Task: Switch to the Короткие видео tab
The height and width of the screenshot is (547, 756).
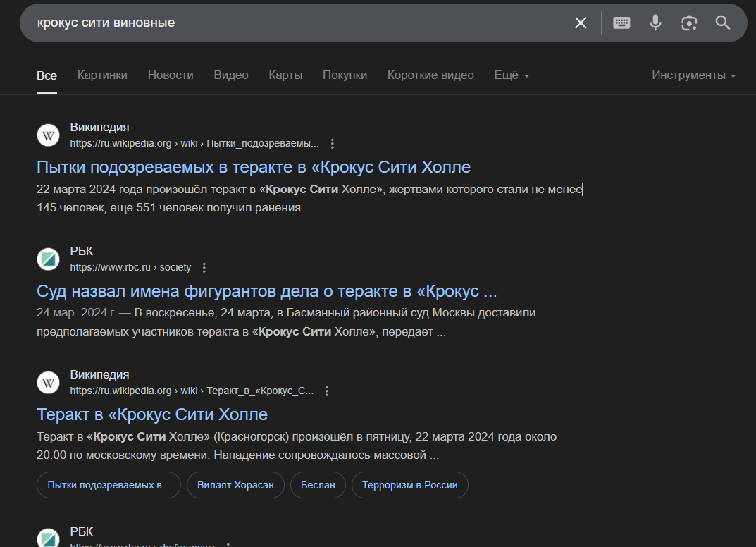Action: click(x=430, y=75)
